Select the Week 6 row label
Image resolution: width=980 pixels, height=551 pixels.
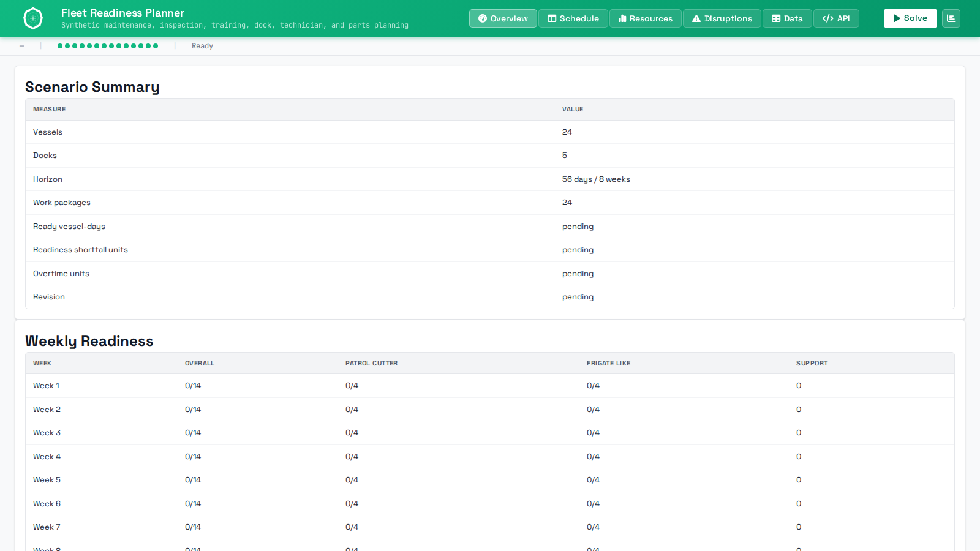point(47,504)
